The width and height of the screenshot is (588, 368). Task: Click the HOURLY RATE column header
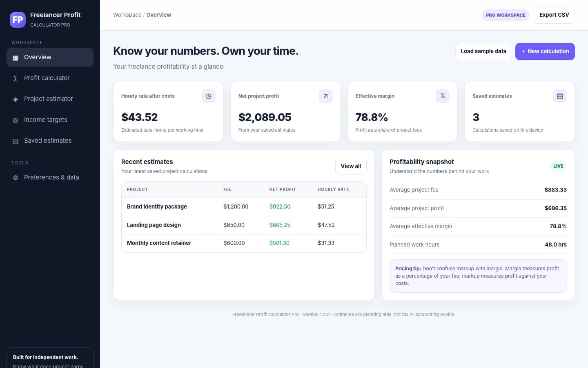pyautogui.click(x=333, y=190)
